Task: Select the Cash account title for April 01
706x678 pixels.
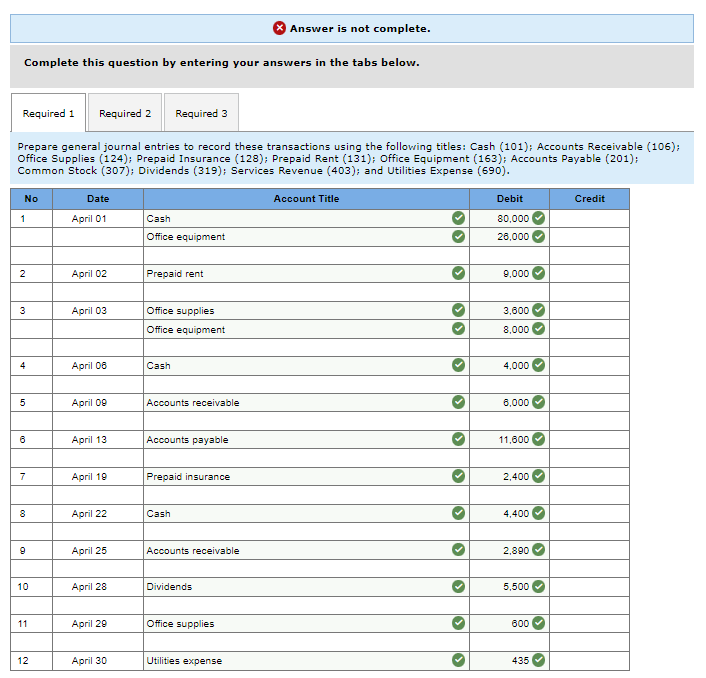Action: point(306,218)
